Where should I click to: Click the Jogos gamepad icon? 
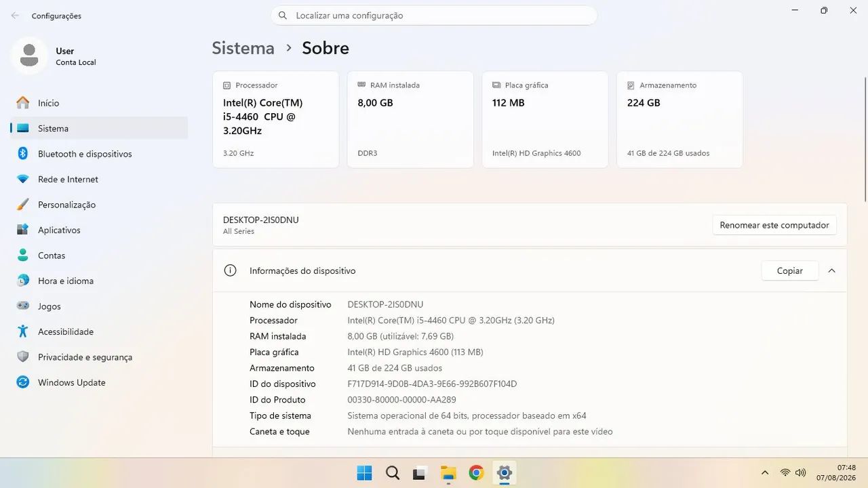pyautogui.click(x=23, y=306)
